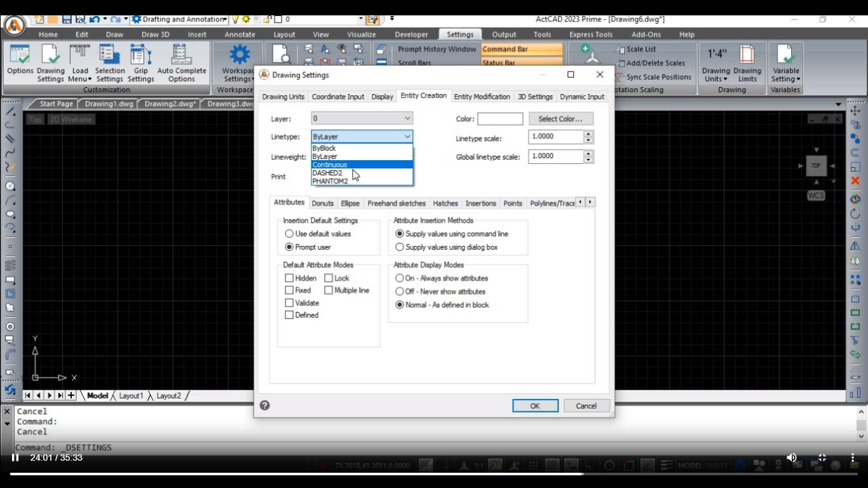Open Drawing Limits ribbon icon
Screen dimensions: 868x488
point(747,63)
